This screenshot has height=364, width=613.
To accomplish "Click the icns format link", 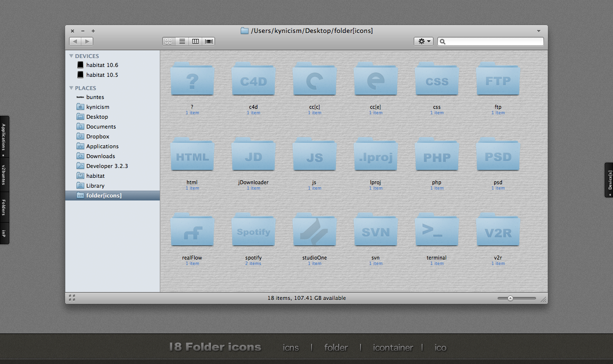I will [x=291, y=348].
